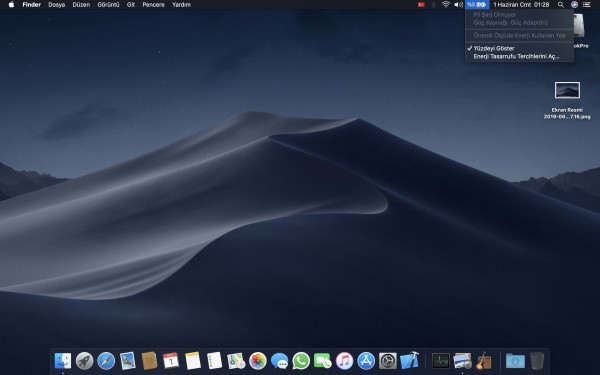The height and width of the screenshot is (375, 600).
Task: Open the Wi-Fi status menu
Action: pos(445,5)
